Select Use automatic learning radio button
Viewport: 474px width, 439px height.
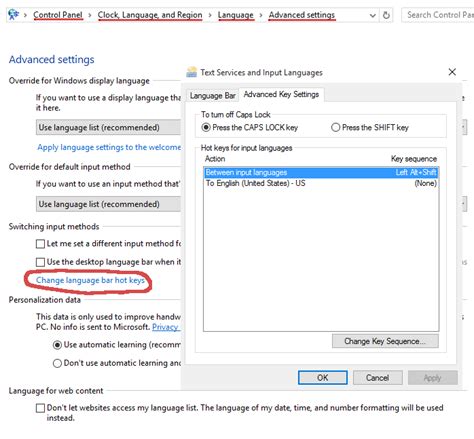[57, 345]
